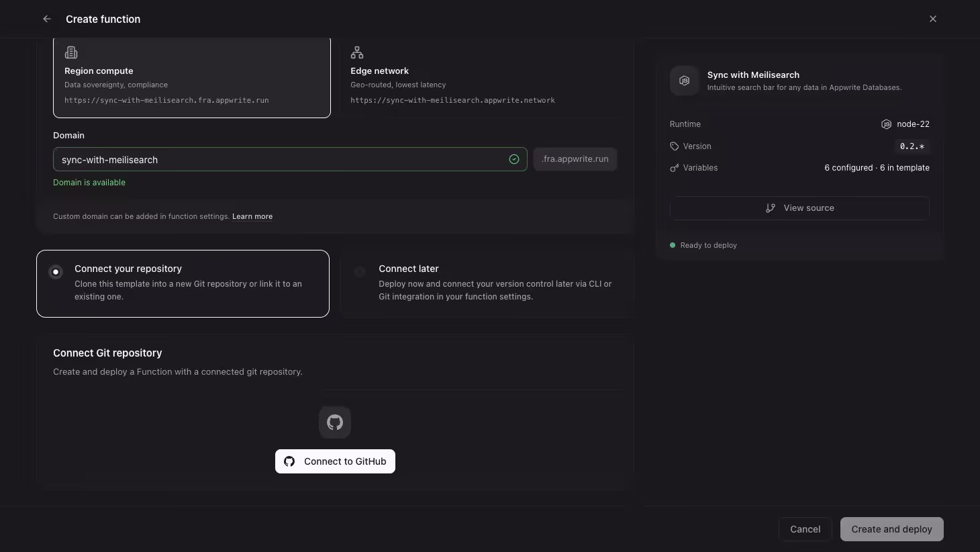Click the domain available checkmark icon

[x=514, y=159]
